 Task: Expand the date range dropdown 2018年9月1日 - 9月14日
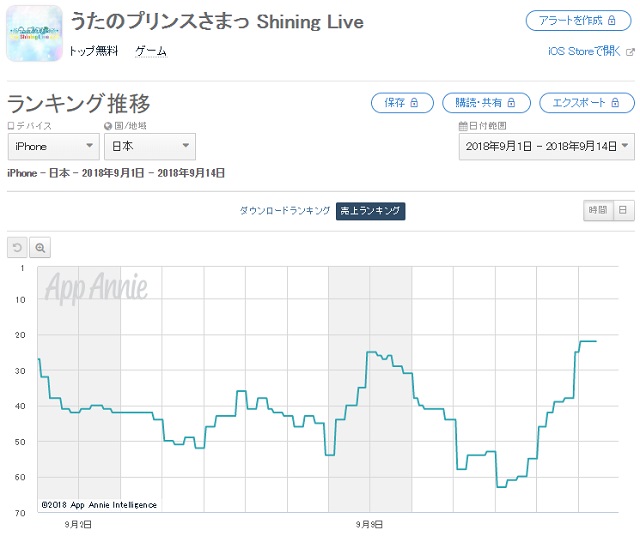(x=546, y=147)
